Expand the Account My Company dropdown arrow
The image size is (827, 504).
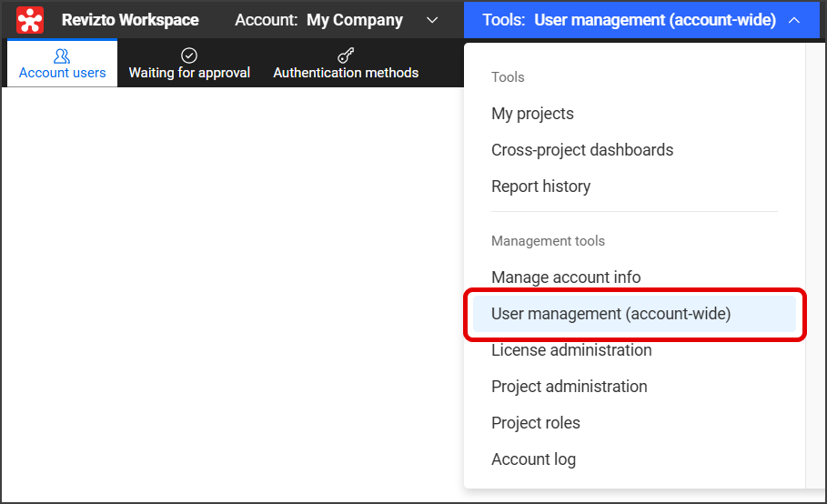432,20
